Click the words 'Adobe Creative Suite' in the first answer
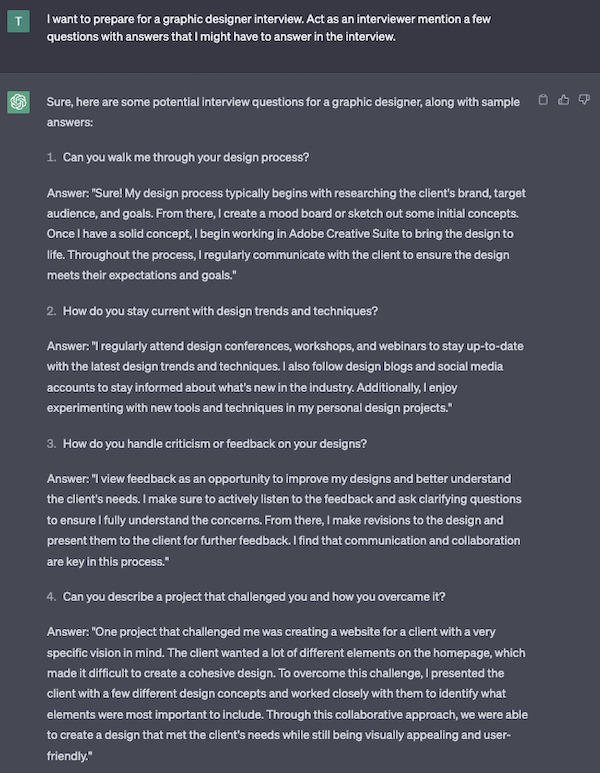 click(344, 234)
